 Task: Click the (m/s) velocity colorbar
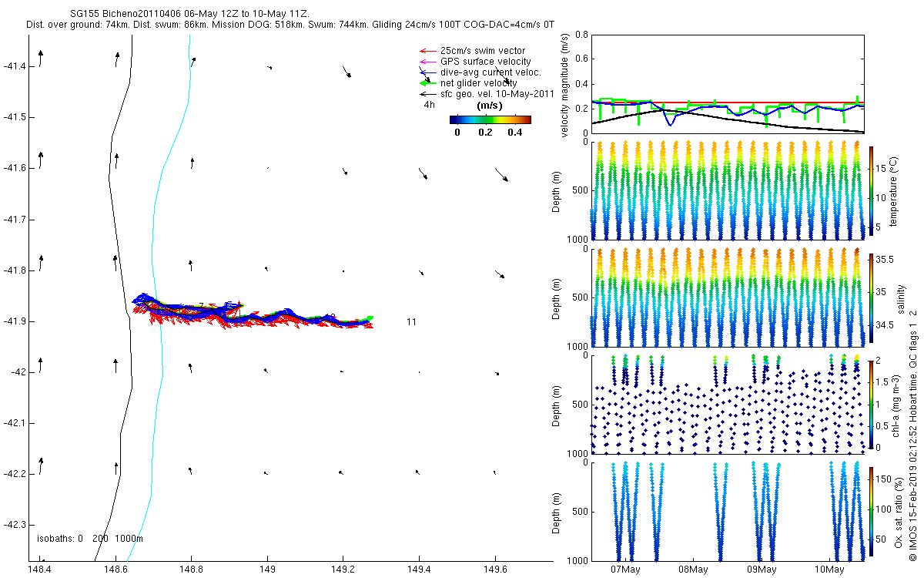(x=490, y=119)
